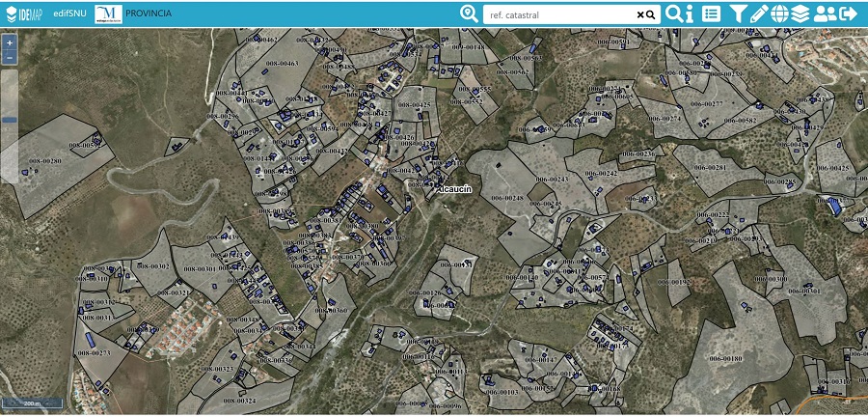The height and width of the screenshot is (417, 868).
Task: Select parcel 008-00562 on the map
Action: pyautogui.click(x=513, y=72)
